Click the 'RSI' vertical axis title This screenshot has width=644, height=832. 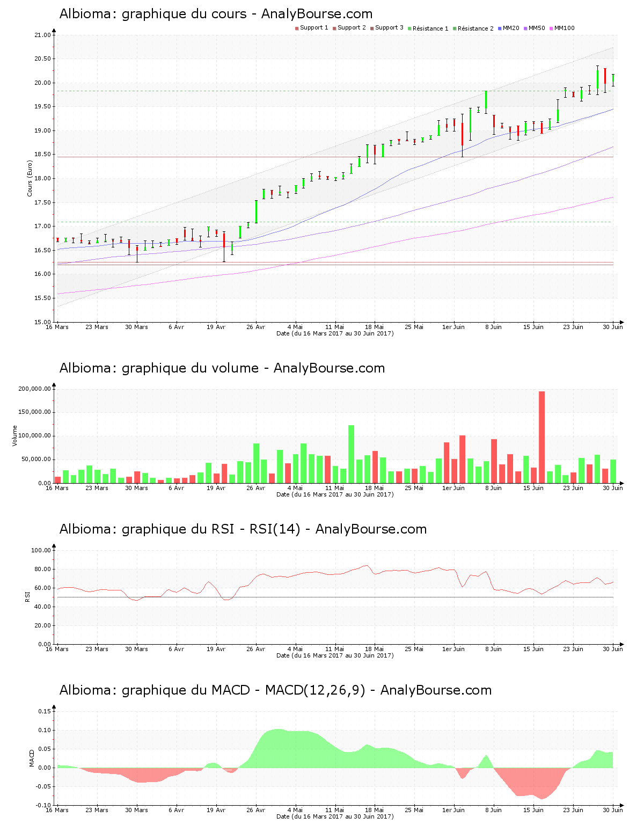(27, 596)
